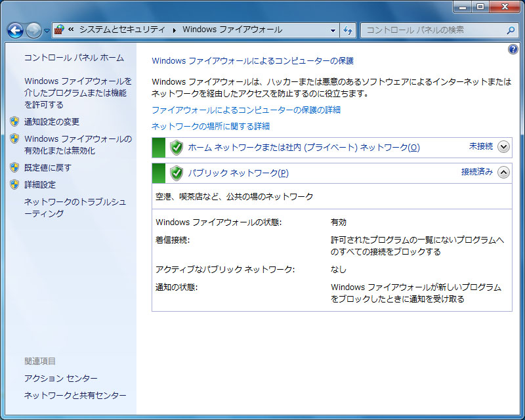Click the shield icon beside 既定値に戻す
This screenshot has height=420, width=525.
tap(14, 167)
